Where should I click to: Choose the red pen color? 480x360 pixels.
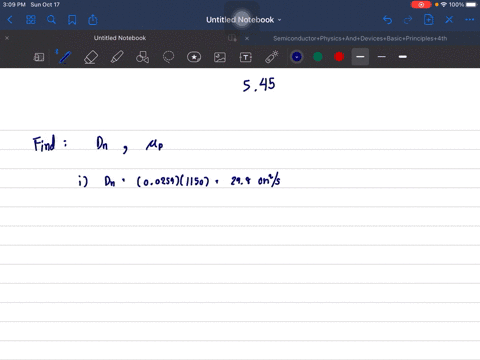tap(339, 57)
